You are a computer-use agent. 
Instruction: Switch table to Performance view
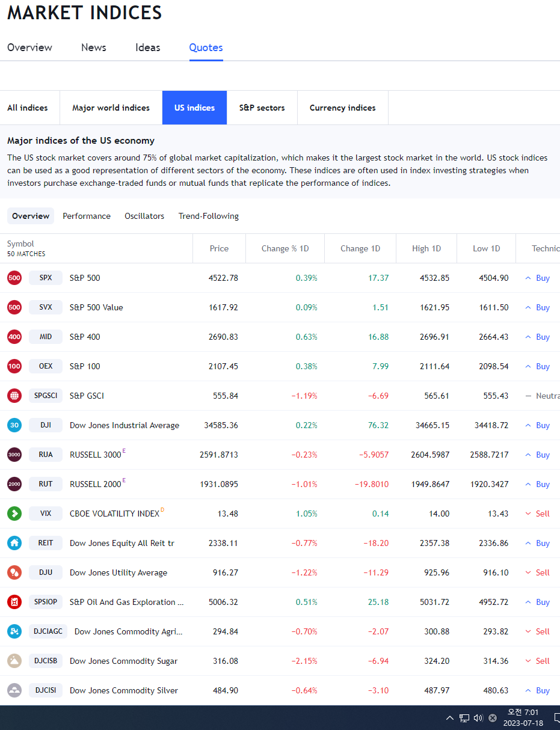click(x=87, y=216)
